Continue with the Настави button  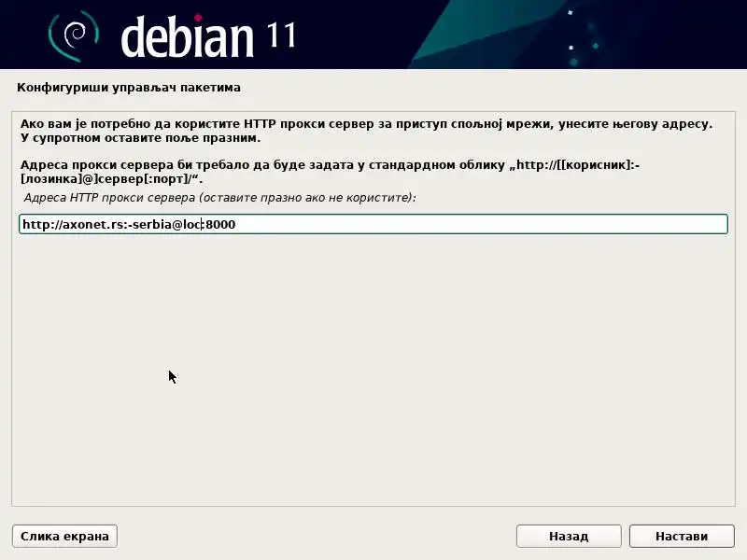(x=682, y=536)
